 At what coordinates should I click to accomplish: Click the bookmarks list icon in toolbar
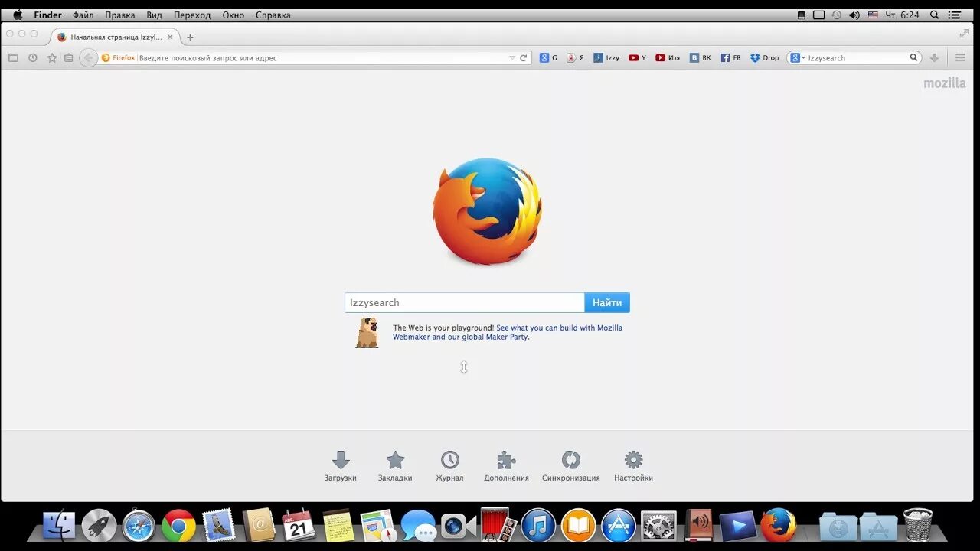tap(69, 58)
